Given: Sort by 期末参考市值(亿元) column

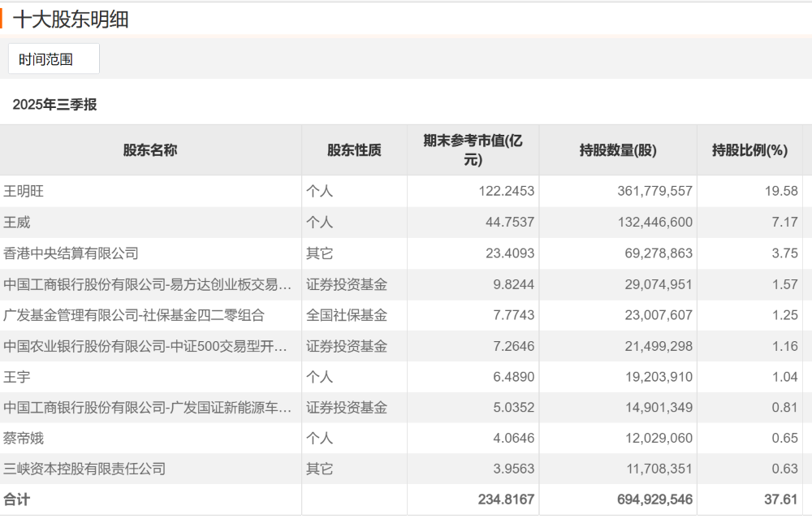Looking at the screenshot, I should point(473,149).
